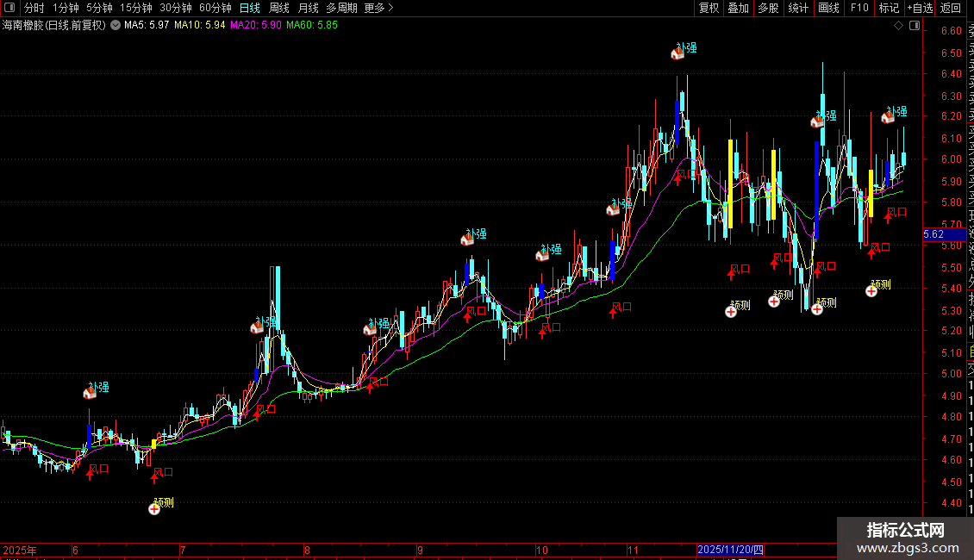Click the 6.60 price axis value
Viewport: 974px width, 560px height.
tap(951, 31)
